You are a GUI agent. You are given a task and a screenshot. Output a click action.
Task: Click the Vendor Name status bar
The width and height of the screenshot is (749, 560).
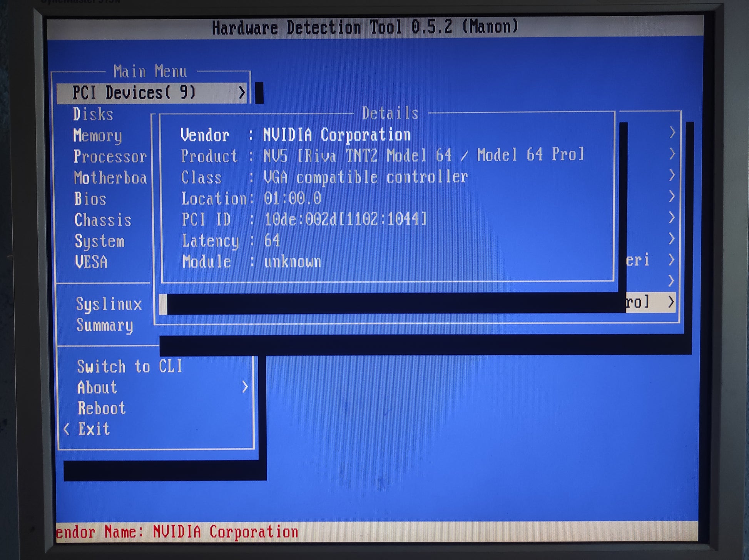tap(177, 532)
